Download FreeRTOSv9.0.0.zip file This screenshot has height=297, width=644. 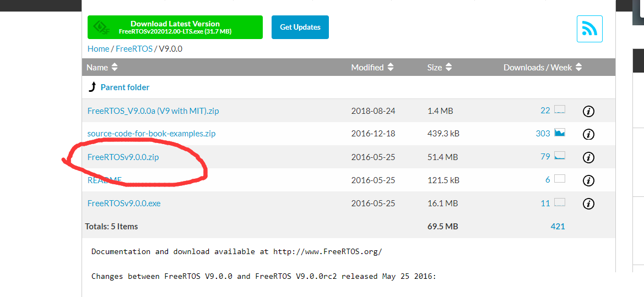(x=123, y=157)
